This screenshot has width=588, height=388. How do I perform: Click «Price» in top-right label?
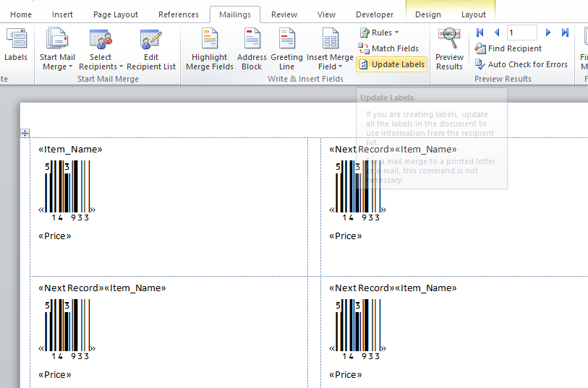point(346,236)
